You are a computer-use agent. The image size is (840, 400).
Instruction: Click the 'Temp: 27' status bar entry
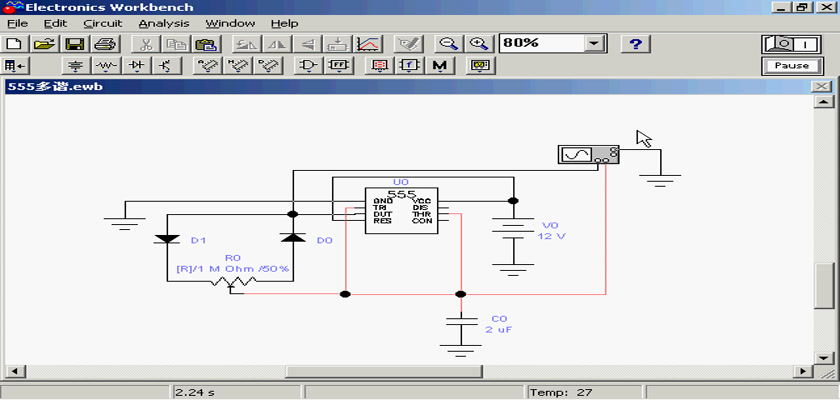(561, 393)
